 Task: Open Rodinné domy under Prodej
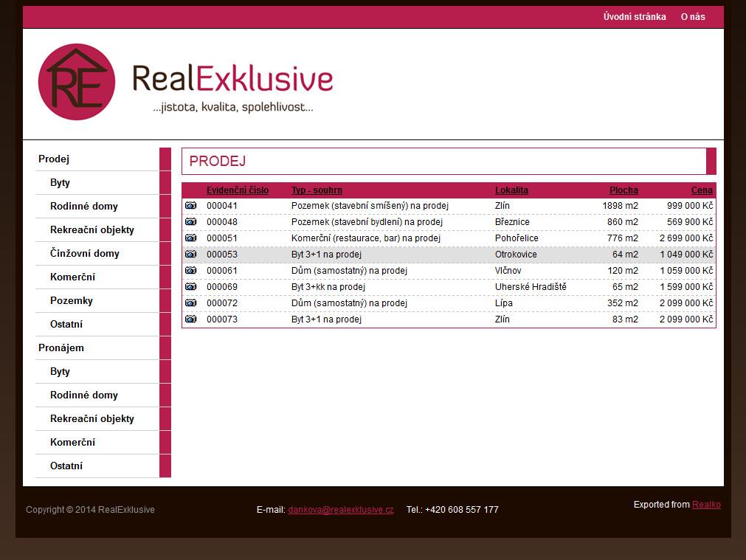(x=83, y=206)
